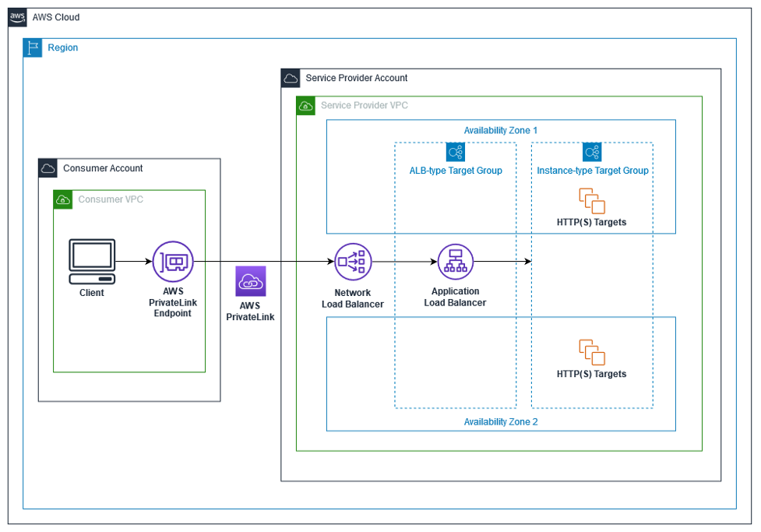Click the arrow between NLB and ALB

coord(404,262)
